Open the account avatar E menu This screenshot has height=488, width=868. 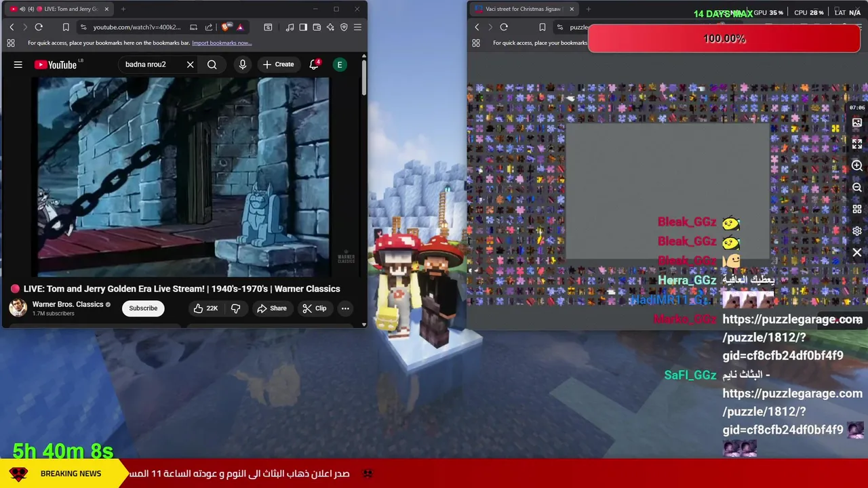[340, 64]
